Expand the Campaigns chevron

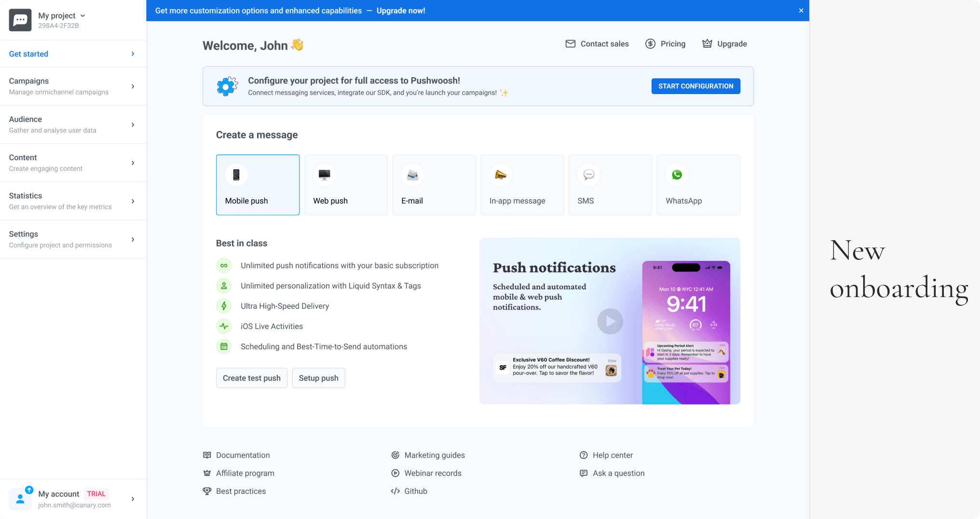tap(133, 86)
